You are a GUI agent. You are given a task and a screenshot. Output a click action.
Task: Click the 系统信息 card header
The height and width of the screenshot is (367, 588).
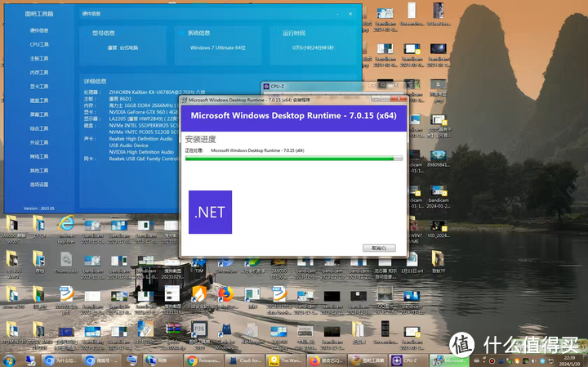[198, 34]
